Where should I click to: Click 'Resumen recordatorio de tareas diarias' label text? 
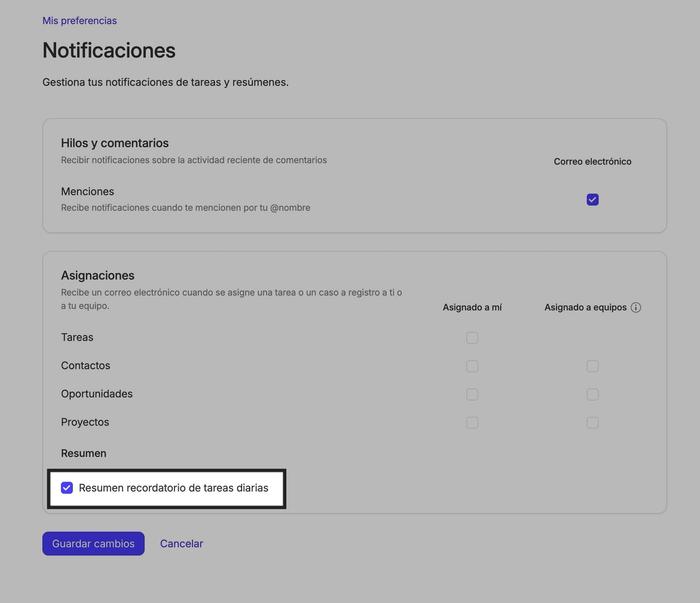pos(174,488)
